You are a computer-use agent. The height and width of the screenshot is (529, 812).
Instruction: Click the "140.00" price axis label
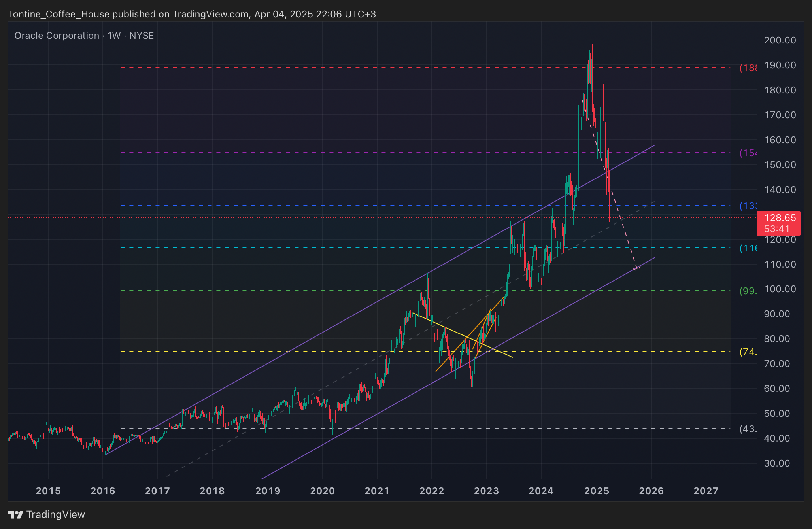pyautogui.click(x=780, y=190)
